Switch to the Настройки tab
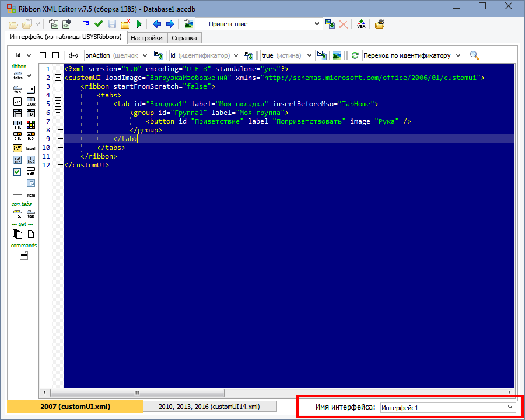The image size is (525, 420). click(x=146, y=38)
